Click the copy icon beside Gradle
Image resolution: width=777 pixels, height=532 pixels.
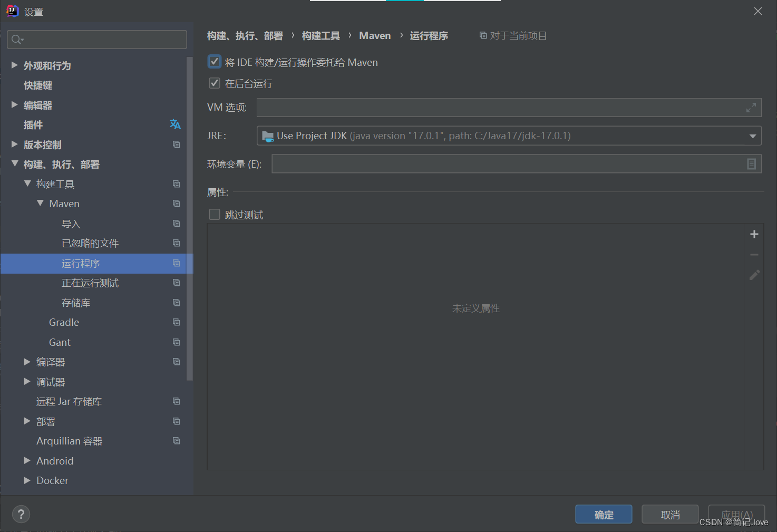176,322
